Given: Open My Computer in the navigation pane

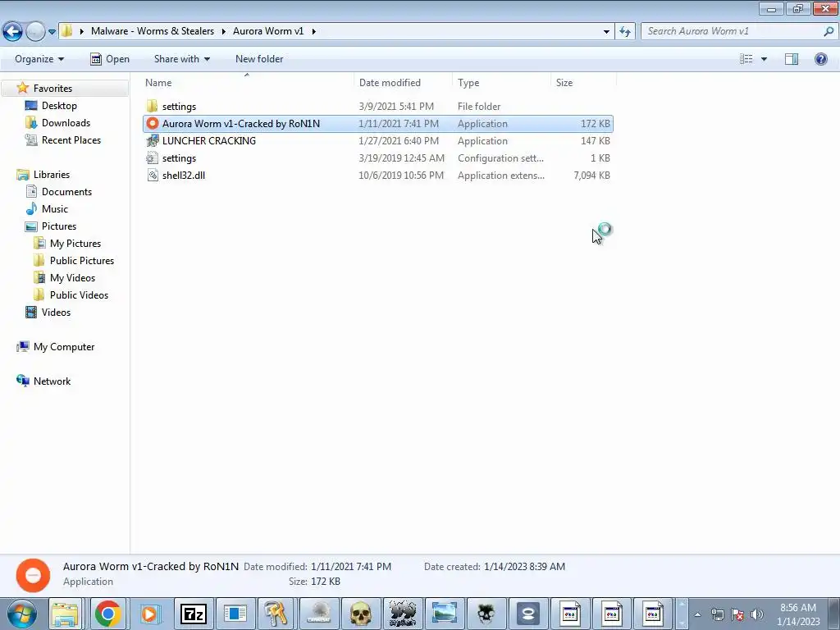Looking at the screenshot, I should 64,347.
